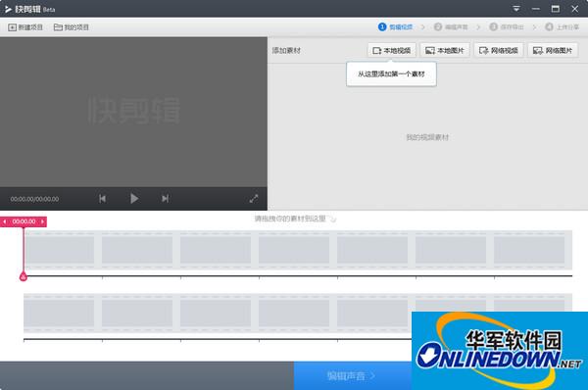
Task: Click the first frame slot in top track
Action: 60,250
